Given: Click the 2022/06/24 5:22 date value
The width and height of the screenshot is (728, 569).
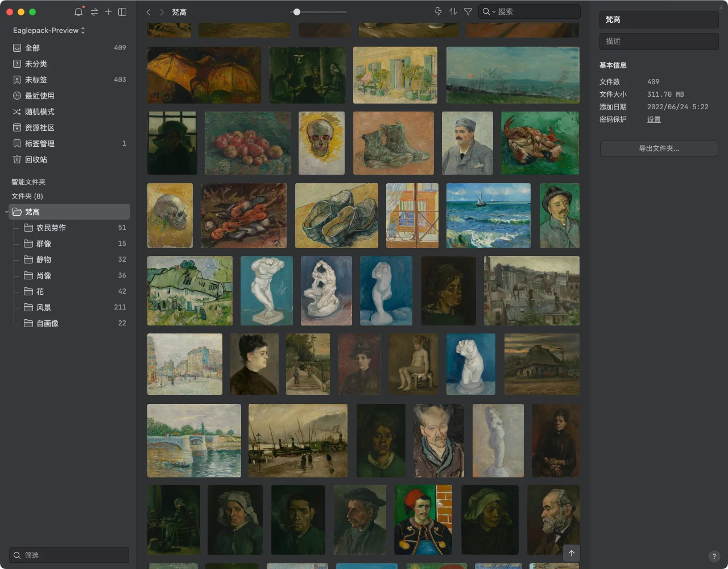Looking at the screenshot, I should click(x=678, y=107).
